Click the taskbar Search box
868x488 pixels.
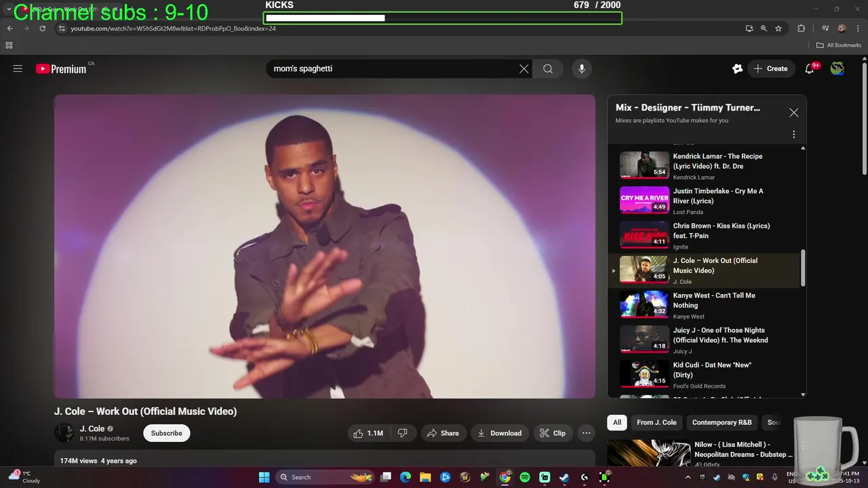[x=325, y=477]
